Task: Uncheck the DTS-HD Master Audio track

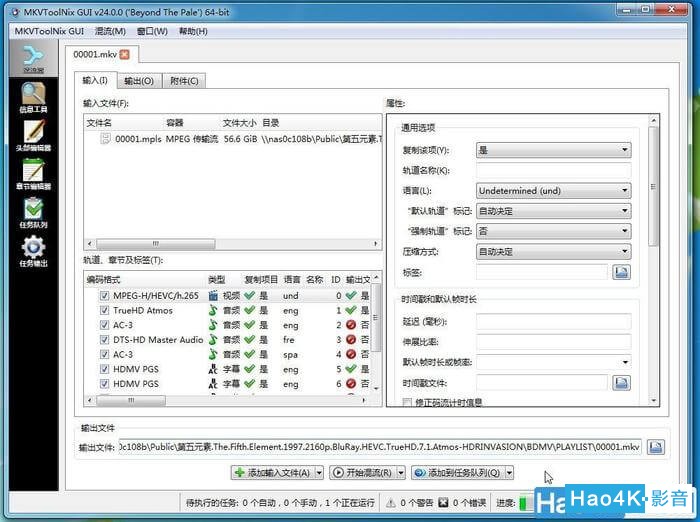Action: [x=104, y=340]
